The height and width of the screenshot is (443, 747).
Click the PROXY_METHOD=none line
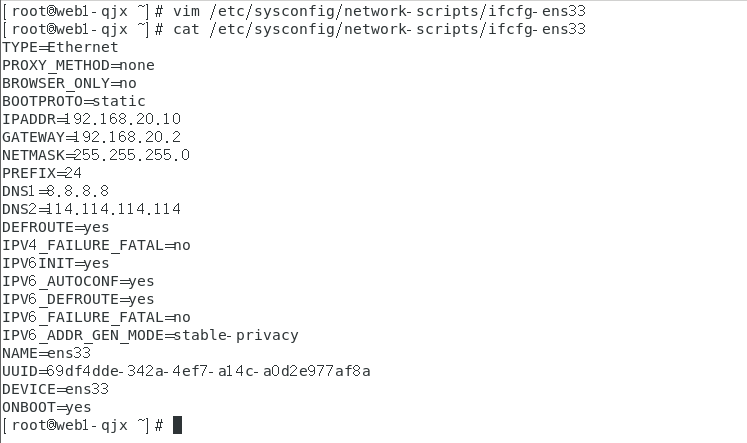(x=78, y=65)
